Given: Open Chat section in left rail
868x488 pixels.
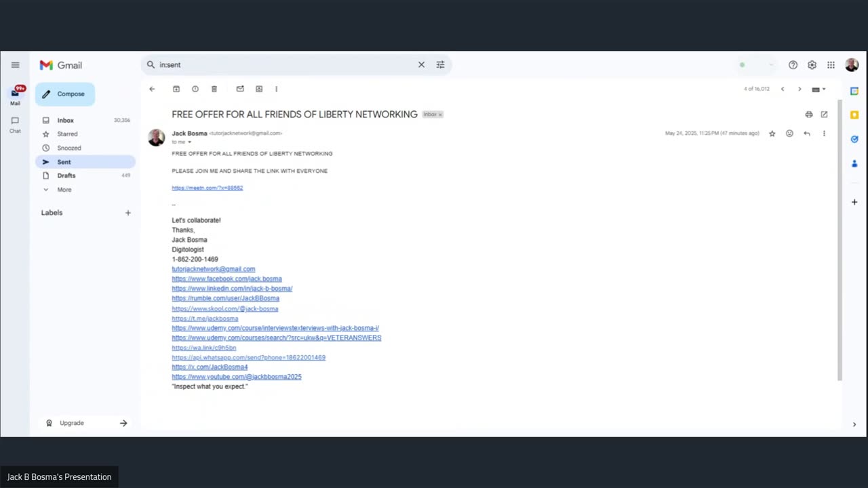Looking at the screenshot, I should click(x=15, y=124).
